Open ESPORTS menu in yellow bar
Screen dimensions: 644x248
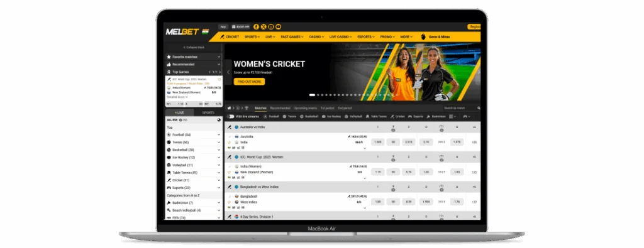(x=366, y=37)
